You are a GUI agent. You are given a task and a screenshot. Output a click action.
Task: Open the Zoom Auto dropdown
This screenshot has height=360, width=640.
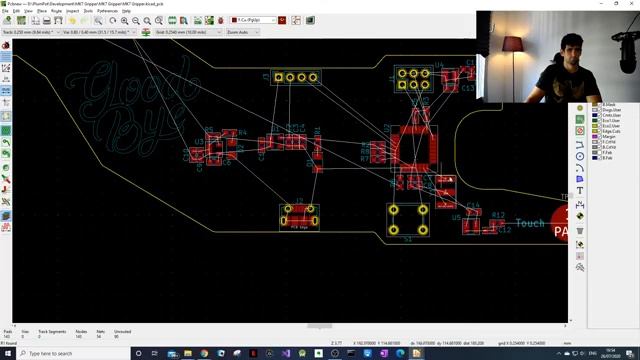coord(242,32)
